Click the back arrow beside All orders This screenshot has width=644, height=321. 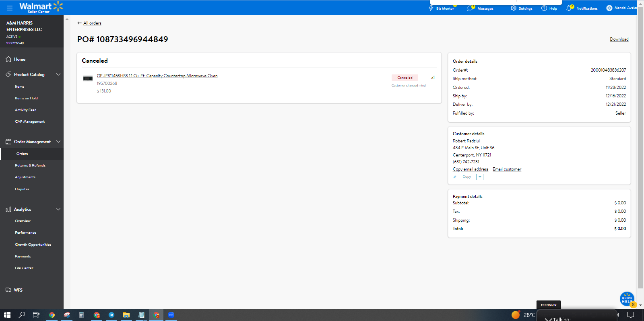point(79,23)
